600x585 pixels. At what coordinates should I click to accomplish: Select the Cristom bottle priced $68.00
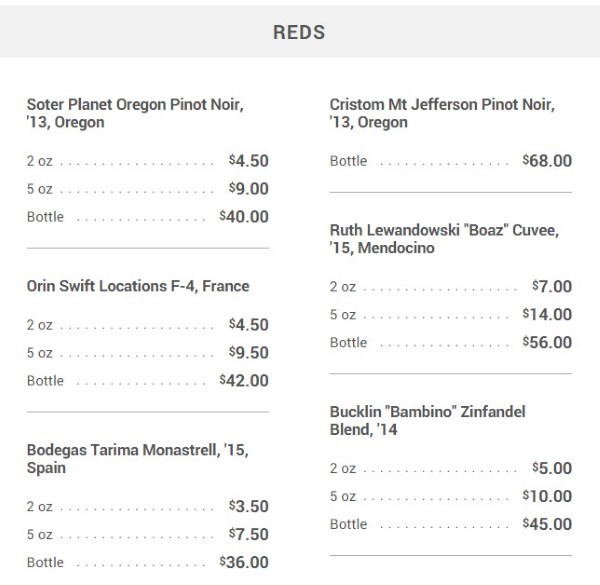click(x=451, y=161)
